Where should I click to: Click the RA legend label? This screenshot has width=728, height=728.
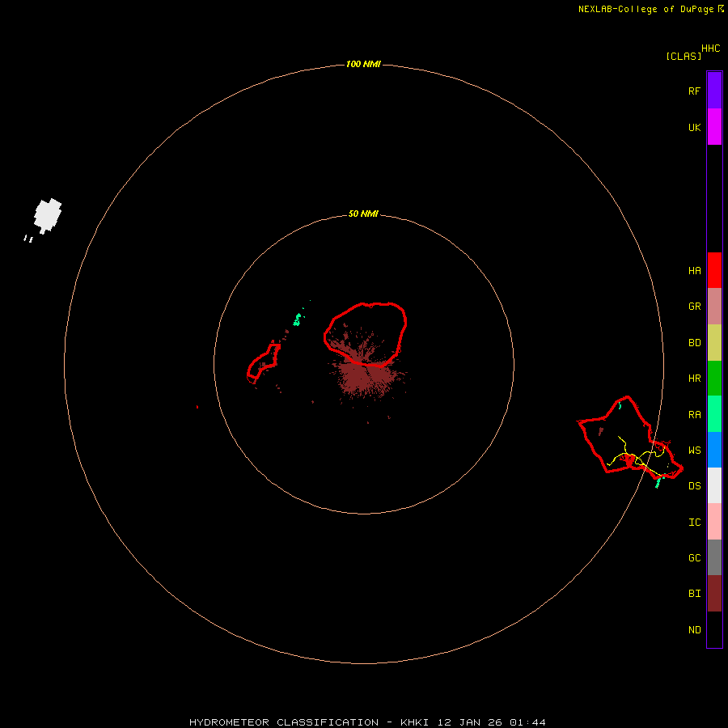[694, 415]
